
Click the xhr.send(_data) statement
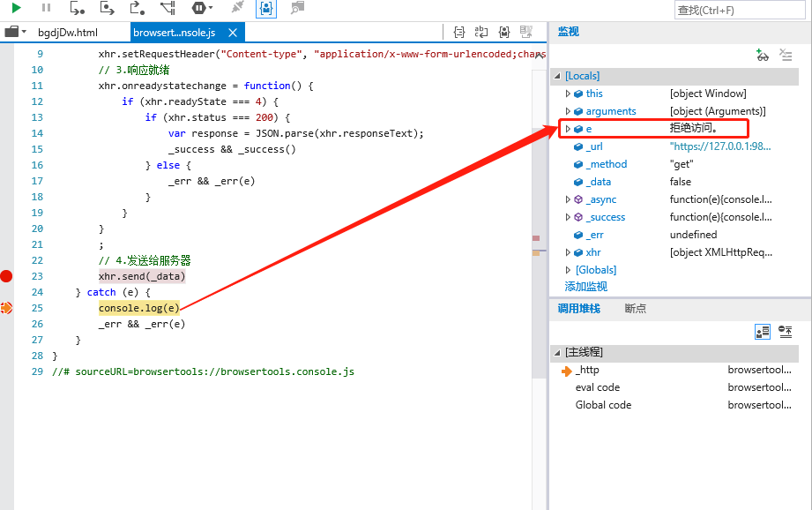point(142,276)
